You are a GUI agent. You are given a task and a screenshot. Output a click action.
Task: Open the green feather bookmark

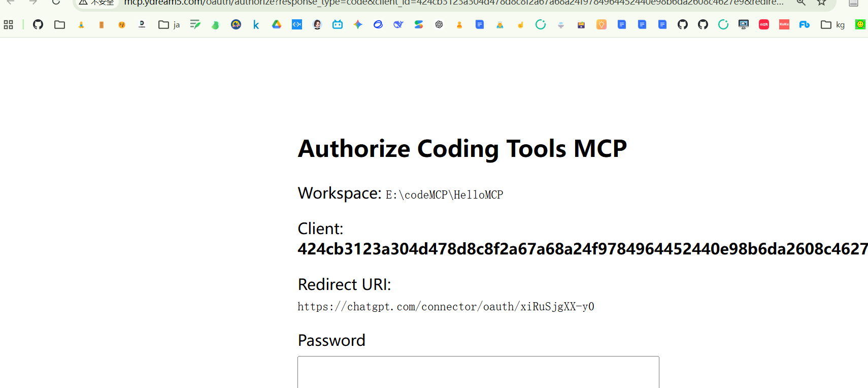point(195,24)
